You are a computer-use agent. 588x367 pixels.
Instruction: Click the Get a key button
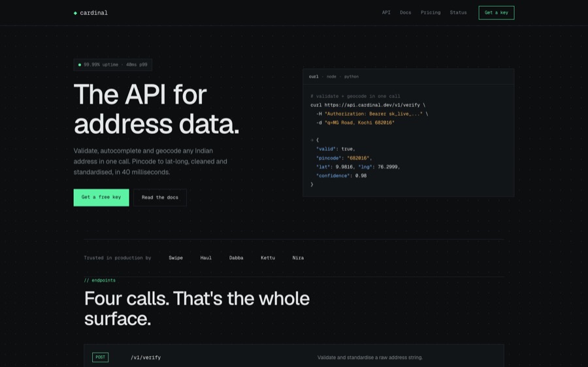496,13
